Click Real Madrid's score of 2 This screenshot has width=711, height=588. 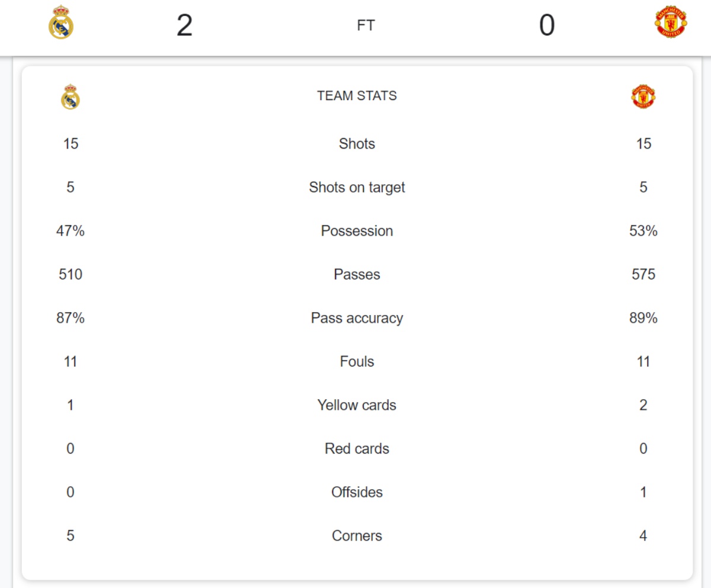click(184, 26)
